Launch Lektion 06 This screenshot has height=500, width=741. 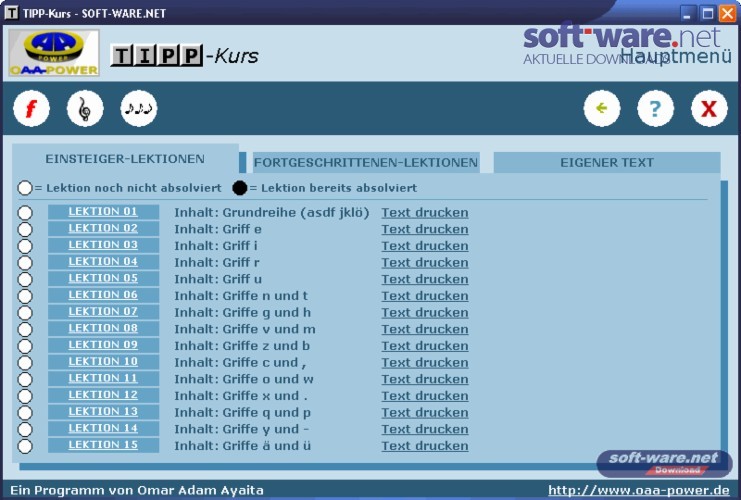coord(103,295)
